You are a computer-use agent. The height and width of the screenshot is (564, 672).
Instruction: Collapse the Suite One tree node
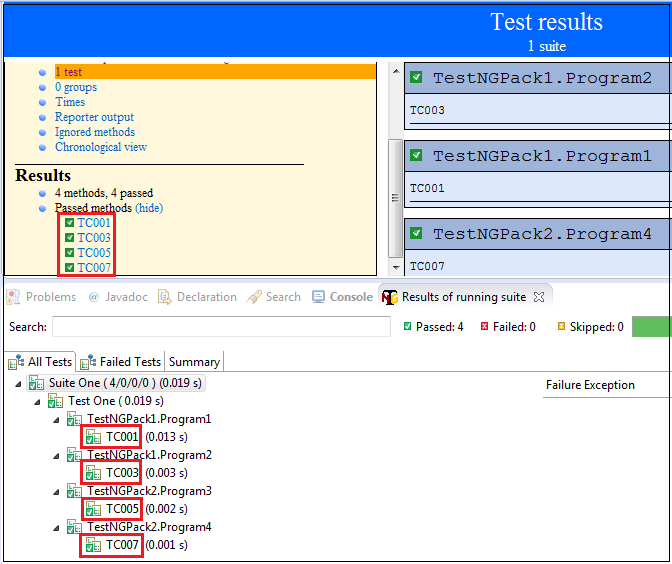pyautogui.click(x=18, y=384)
